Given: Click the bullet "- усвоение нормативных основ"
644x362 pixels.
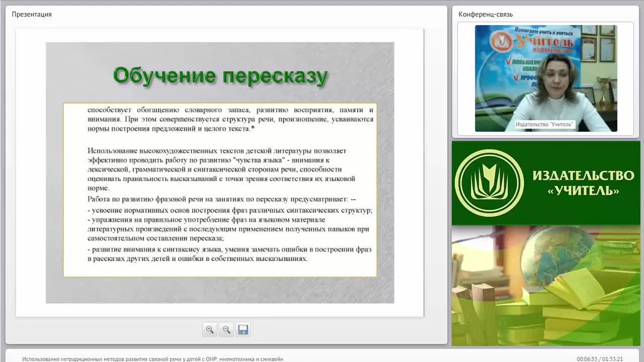Looking at the screenshot, I should (230, 210).
